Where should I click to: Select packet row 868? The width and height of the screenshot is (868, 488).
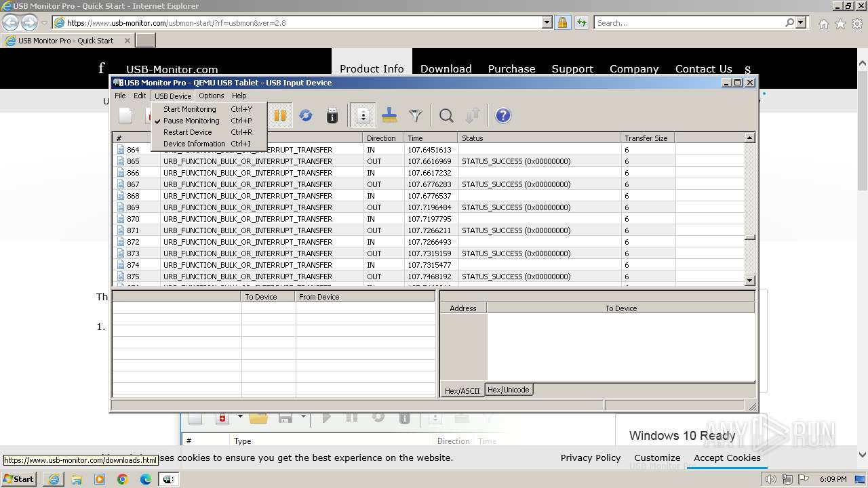[429, 196]
